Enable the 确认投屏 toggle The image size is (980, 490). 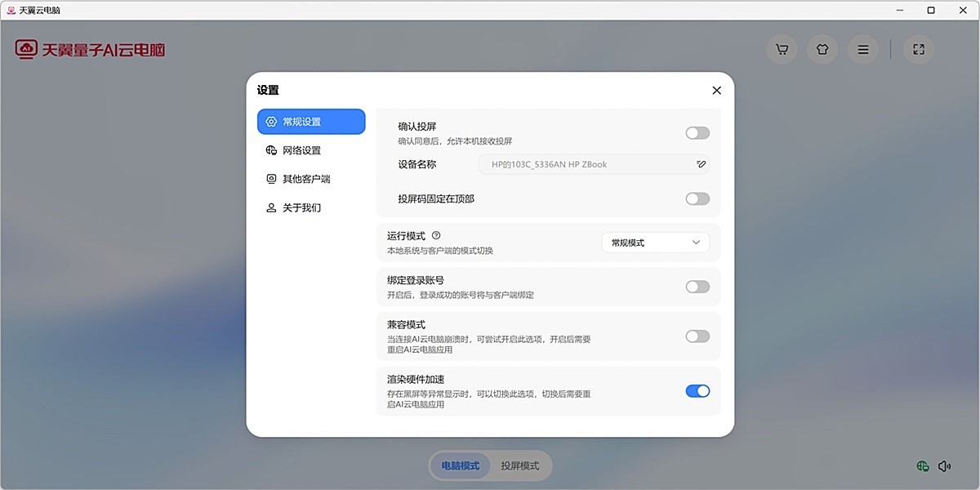pyautogui.click(x=697, y=132)
